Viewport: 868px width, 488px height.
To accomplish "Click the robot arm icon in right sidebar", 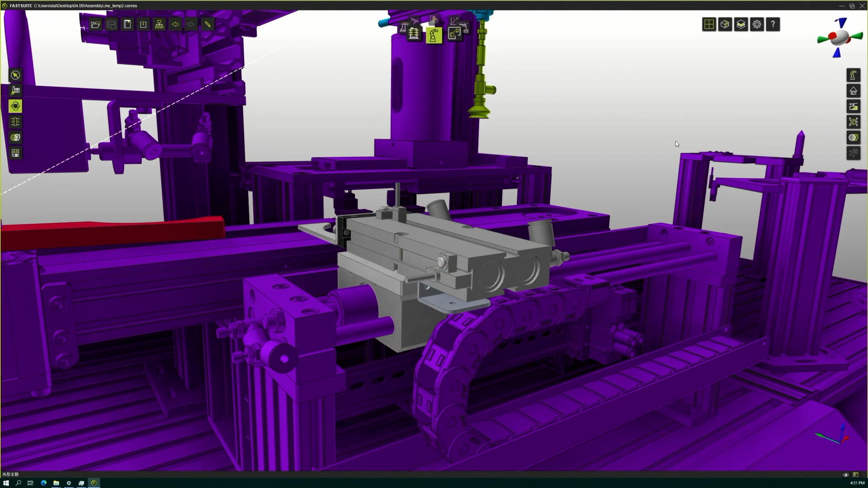I will tap(853, 75).
